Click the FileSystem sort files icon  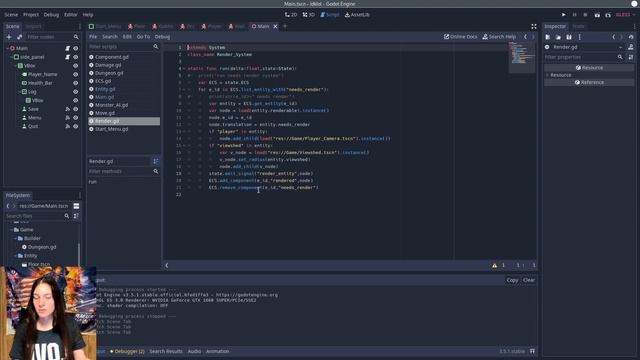[x=76, y=216]
